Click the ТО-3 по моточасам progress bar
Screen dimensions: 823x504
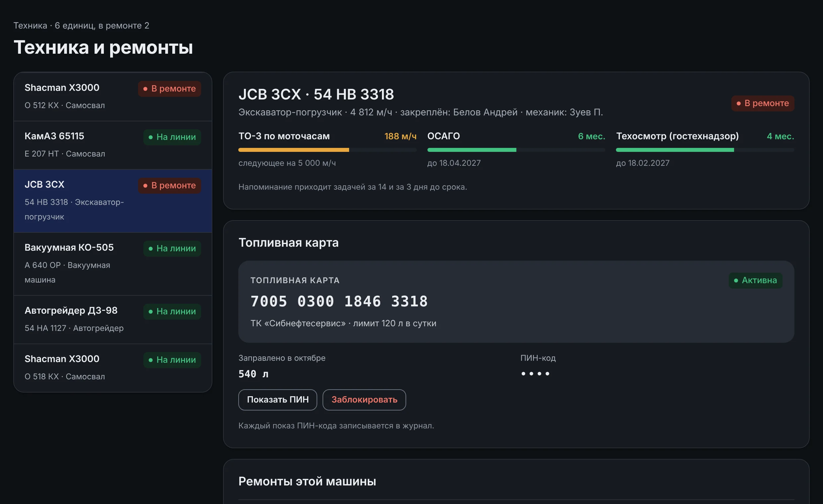(x=327, y=150)
